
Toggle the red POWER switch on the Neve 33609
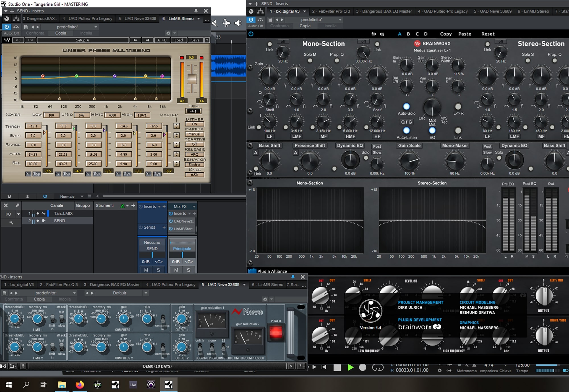tap(276, 332)
